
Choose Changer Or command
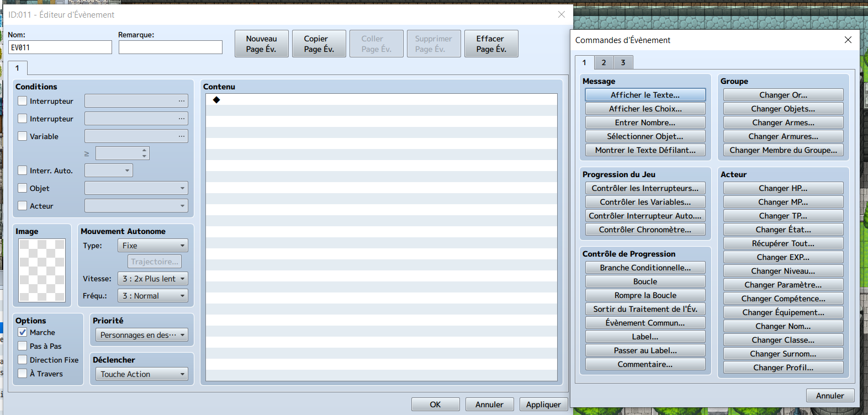[x=784, y=95]
